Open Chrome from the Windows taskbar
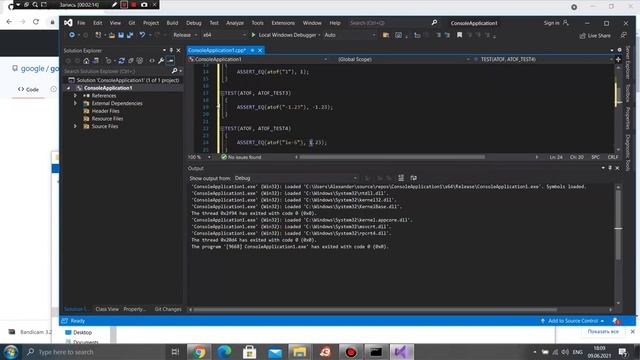Image resolution: width=640 pixels, height=360 pixels. pos(199,352)
